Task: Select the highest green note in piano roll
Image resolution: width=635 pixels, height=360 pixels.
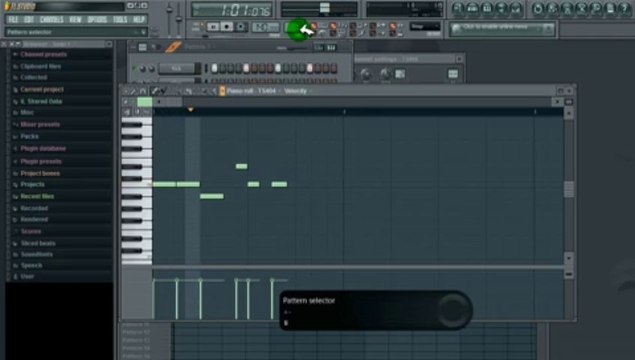Action: point(241,166)
